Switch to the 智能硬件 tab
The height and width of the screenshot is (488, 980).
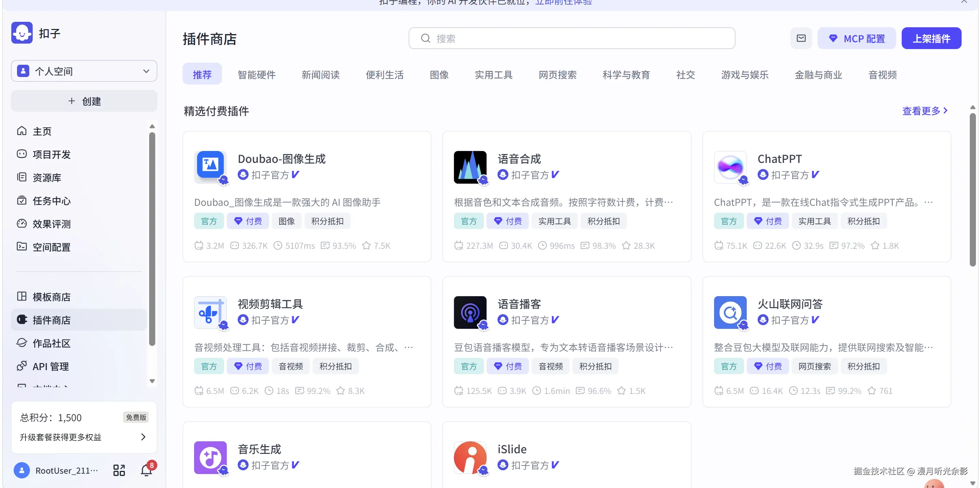(x=256, y=75)
